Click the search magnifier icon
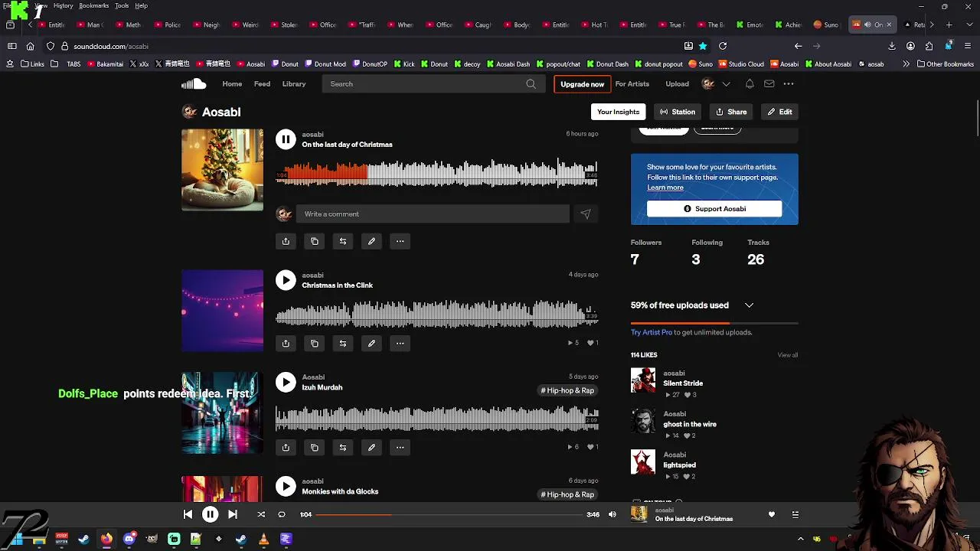980x551 pixels. tap(531, 84)
